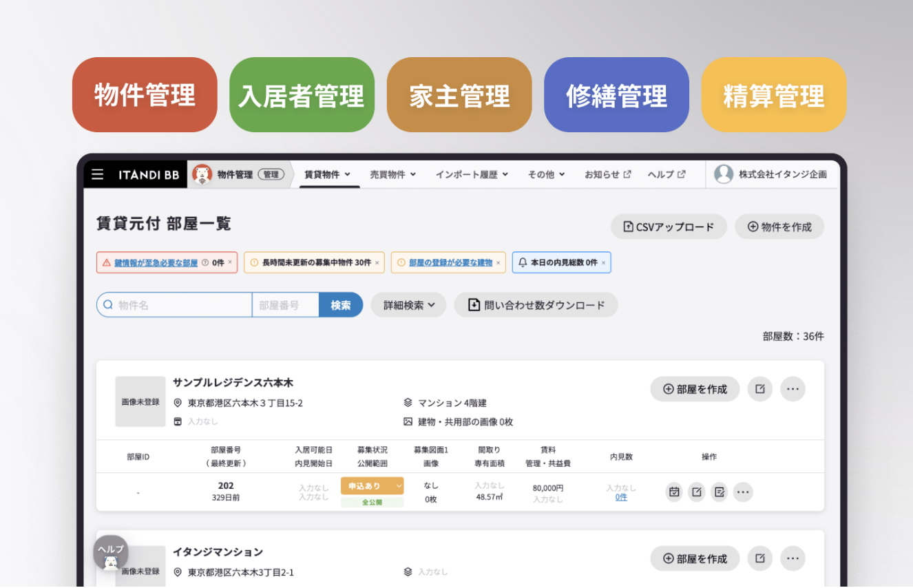Select the green 入居者管理 badge

click(302, 94)
